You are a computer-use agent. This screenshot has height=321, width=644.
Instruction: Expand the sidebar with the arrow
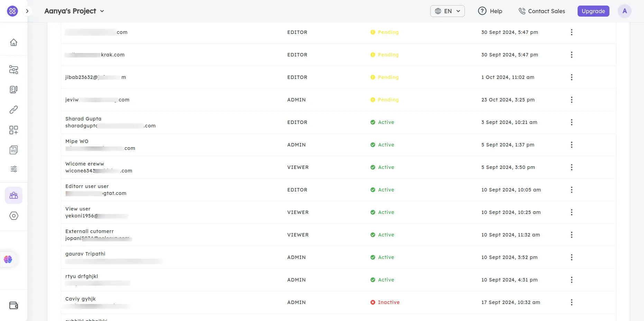point(27,11)
